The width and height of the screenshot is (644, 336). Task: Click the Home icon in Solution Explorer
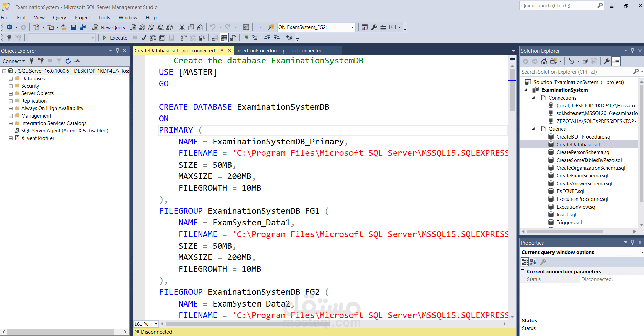coord(544,61)
